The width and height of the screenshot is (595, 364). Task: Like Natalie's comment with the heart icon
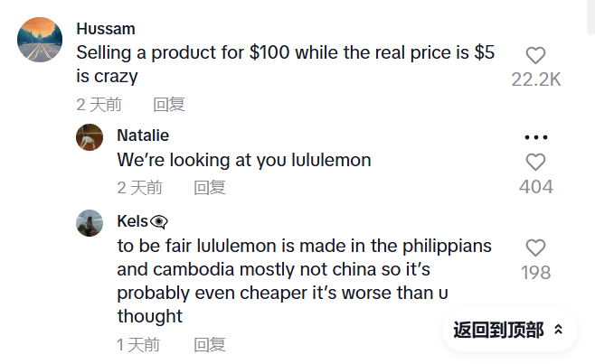(x=535, y=163)
